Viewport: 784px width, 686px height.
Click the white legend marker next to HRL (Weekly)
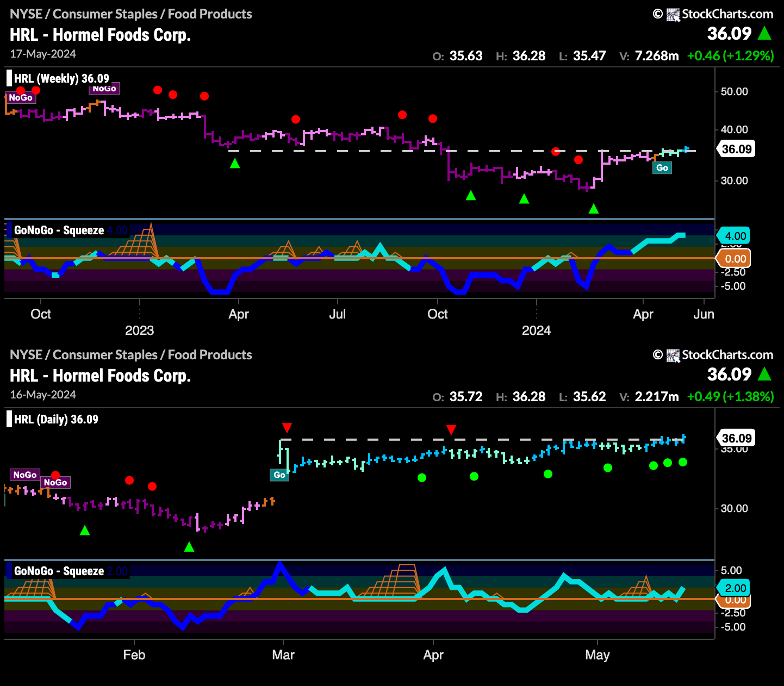pos(9,78)
